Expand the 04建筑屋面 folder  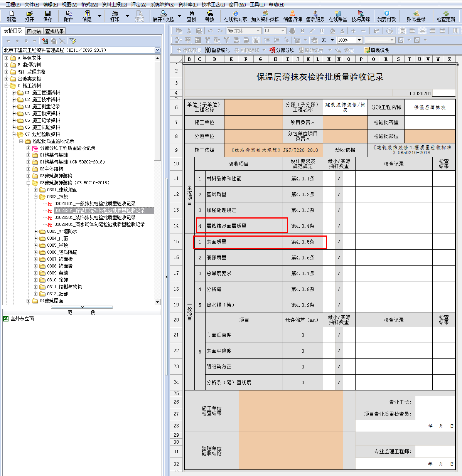(29, 301)
